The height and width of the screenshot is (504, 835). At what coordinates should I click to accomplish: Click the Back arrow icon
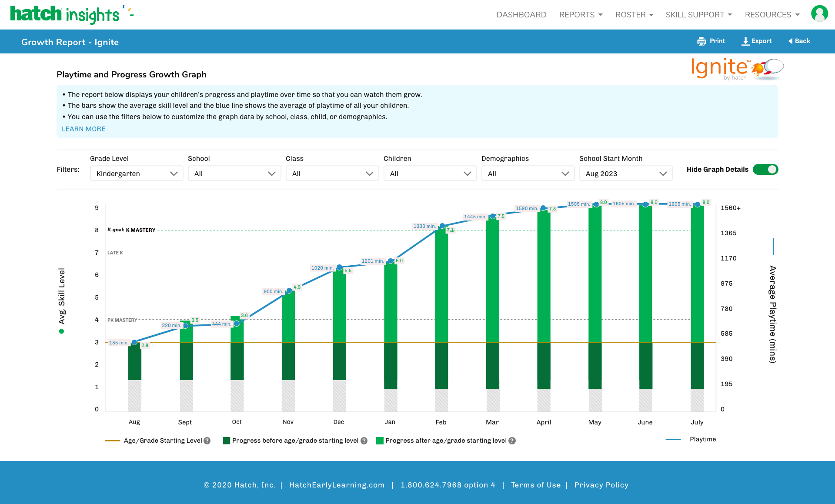[790, 41]
